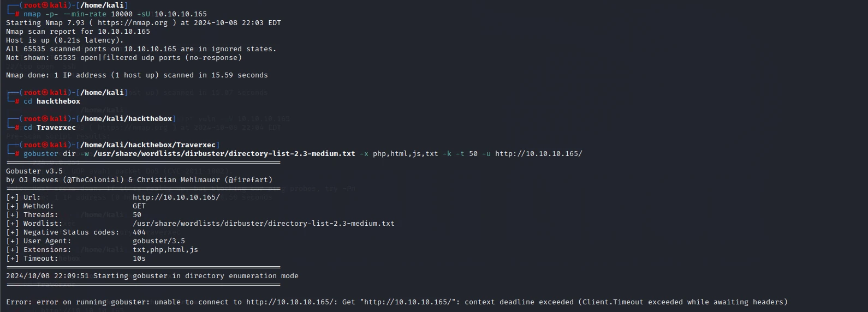
Task: Click the 'Threads:' settings line
Action: [74, 215]
